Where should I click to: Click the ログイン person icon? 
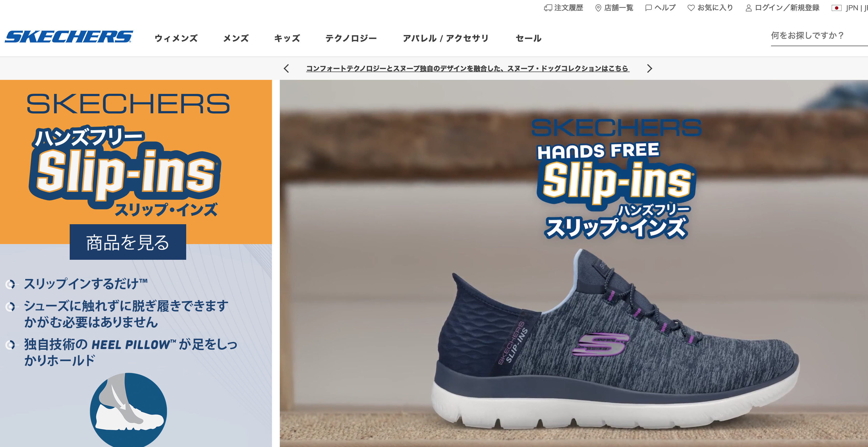coord(748,8)
